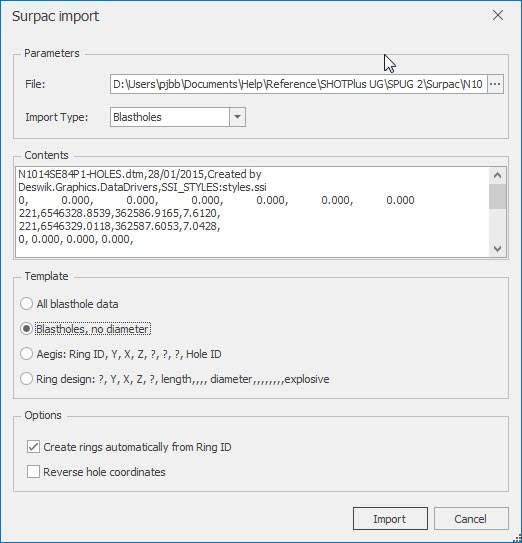The image size is (522, 543).
Task: Click the Import button
Action: click(390, 519)
